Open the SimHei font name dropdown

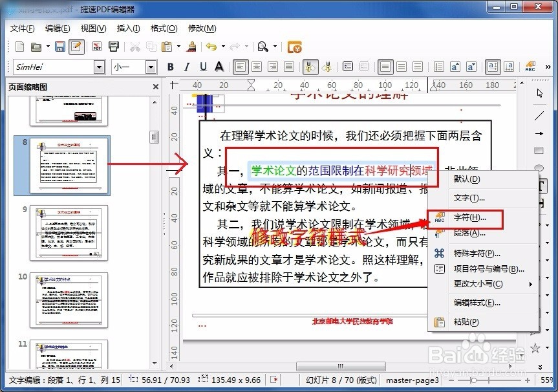coord(100,67)
